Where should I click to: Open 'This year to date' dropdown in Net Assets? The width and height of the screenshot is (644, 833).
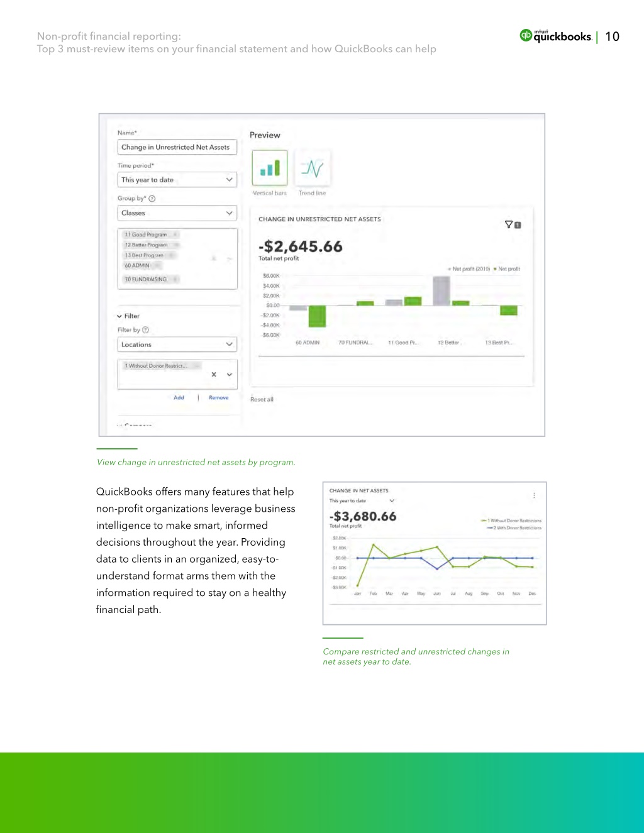pyautogui.click(x=362, y=501)
